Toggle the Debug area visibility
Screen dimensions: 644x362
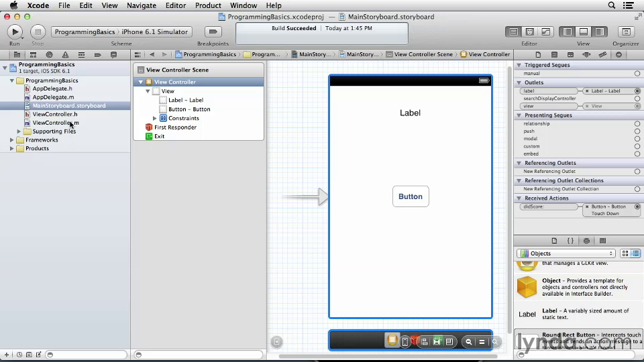tap(584, 32)
